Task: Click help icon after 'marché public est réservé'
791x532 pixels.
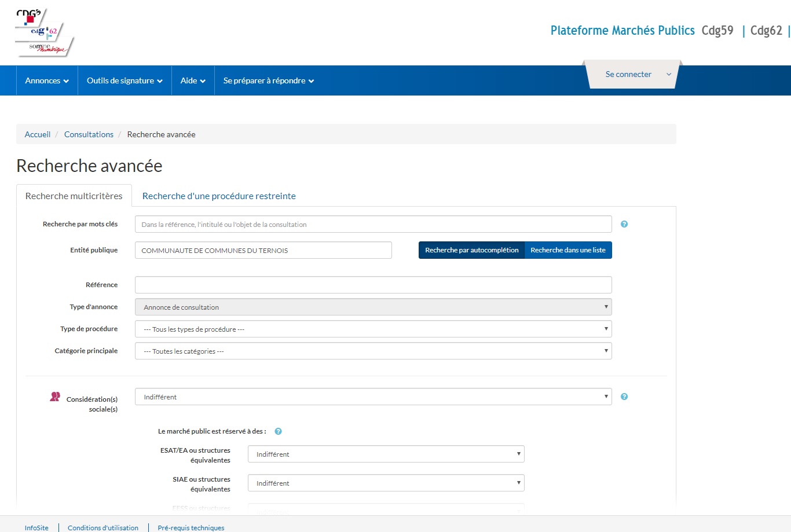Action: 278,431
